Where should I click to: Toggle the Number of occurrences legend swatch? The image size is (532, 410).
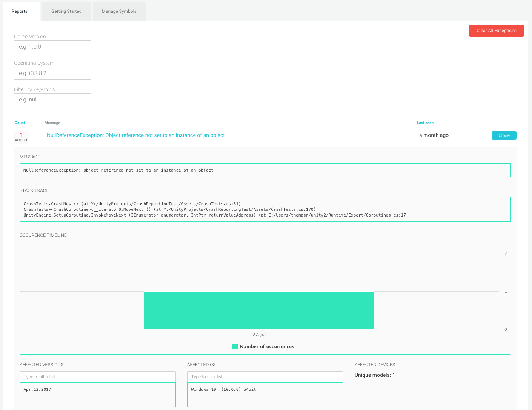tap(235, 346)
